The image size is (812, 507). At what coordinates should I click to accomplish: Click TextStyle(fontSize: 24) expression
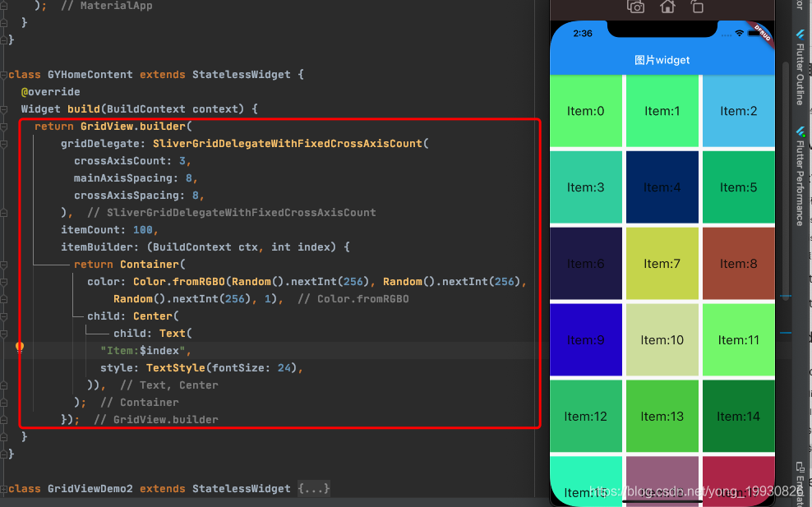click(221, 367)
